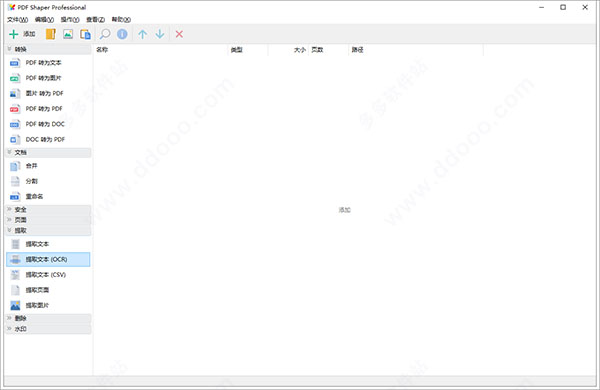Click the orange folder toolbar icon

(51, 34)
